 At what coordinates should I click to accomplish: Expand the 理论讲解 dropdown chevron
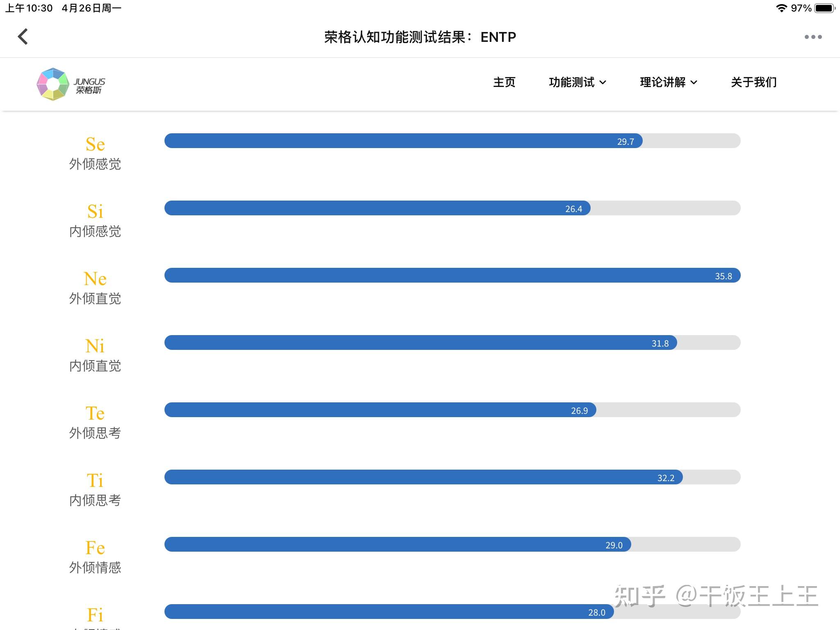point(694,82)
